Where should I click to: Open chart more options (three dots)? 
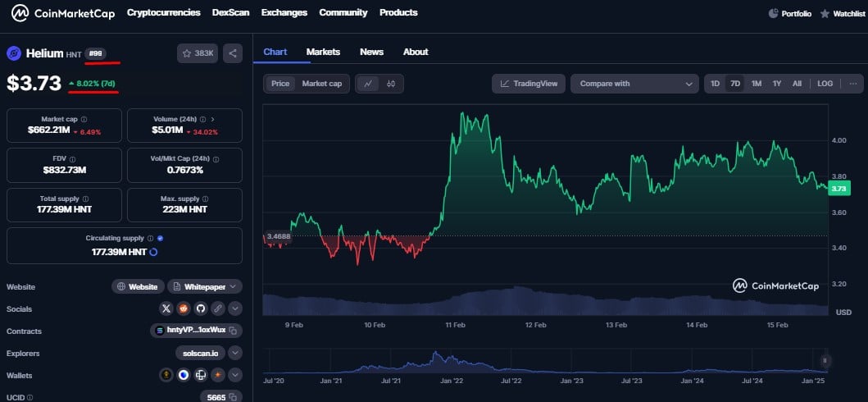click(853, 84)
